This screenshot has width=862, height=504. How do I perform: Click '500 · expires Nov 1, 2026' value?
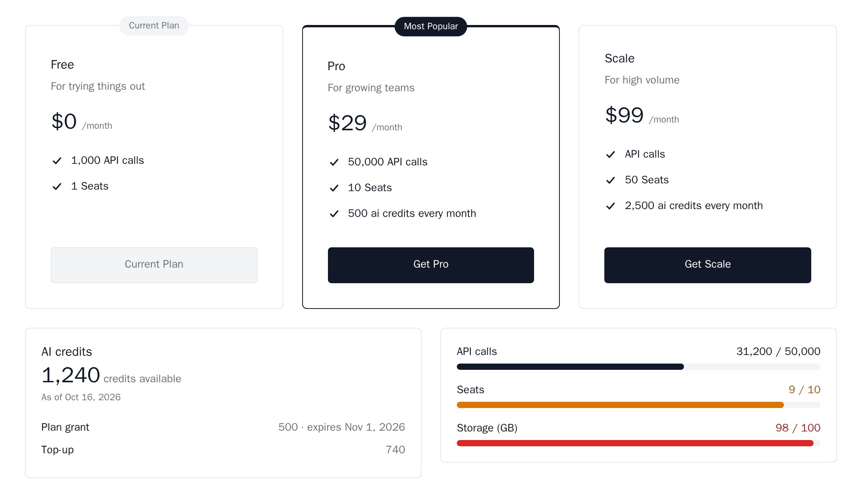click(342, 427)
